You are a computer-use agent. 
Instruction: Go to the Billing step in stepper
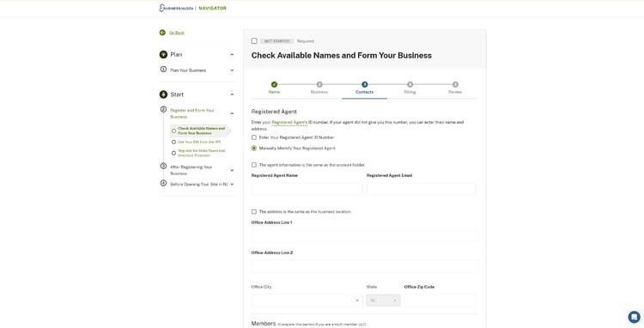410,88
